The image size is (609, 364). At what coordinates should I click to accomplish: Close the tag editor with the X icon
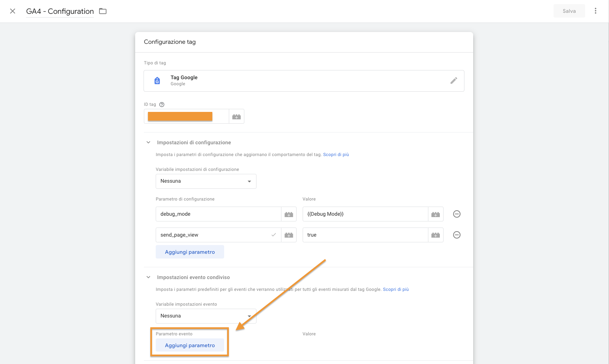click(12, 11)
